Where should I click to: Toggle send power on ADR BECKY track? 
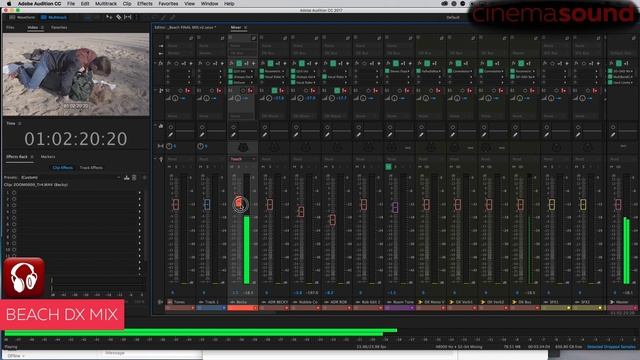(x=275, y=90)
